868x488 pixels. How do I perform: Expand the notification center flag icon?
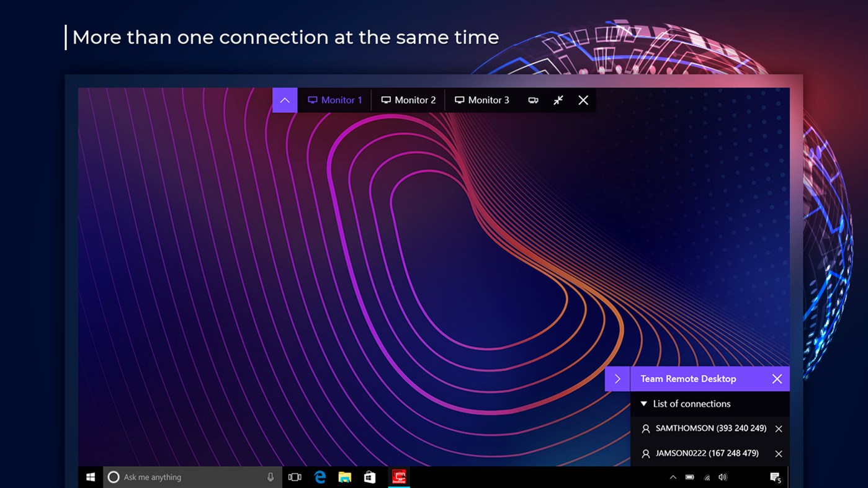pyautogui.click(x=775, y=477)
